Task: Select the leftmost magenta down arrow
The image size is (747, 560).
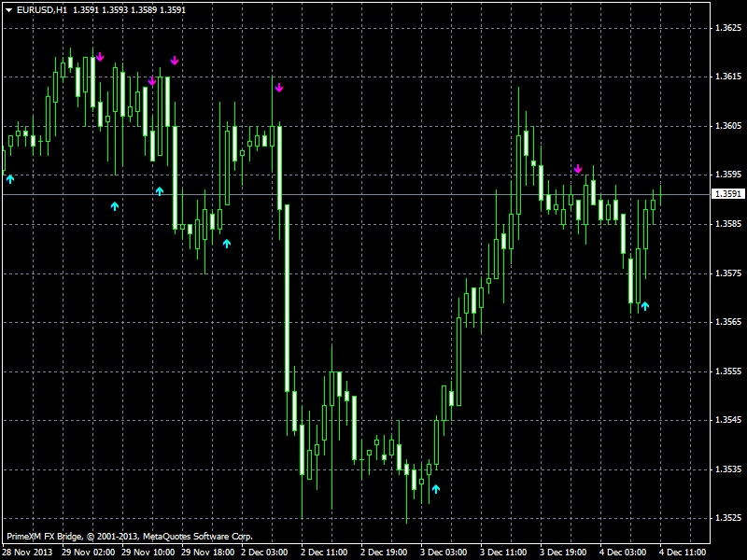Action: coord(100,57)
